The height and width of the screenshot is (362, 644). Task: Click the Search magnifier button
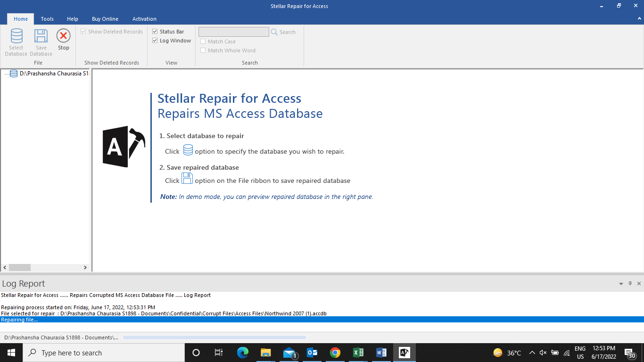(283, 32)
